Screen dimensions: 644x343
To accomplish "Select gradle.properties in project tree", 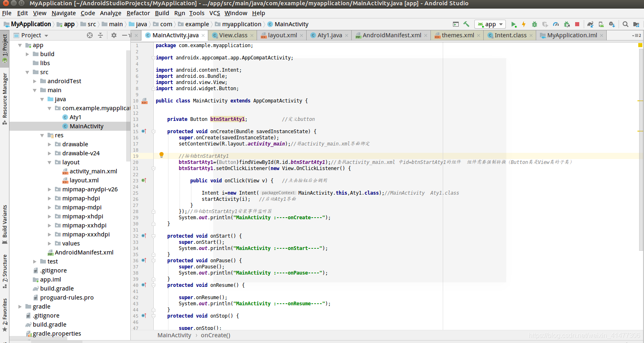I will coord(57,334).
